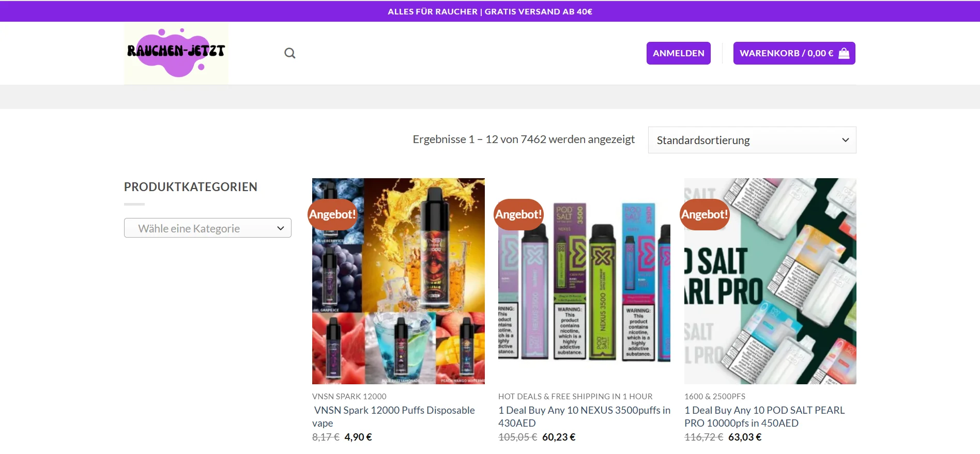This screenshot has width=980, height=454.
Task: Open the Standardsortierung sorting dropdown
Action: pos(752,140)
